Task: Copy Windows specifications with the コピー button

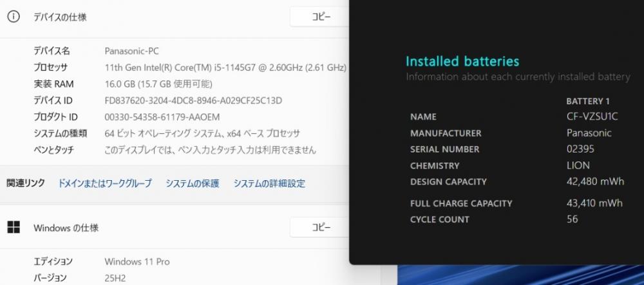Action: pos(319,228)
